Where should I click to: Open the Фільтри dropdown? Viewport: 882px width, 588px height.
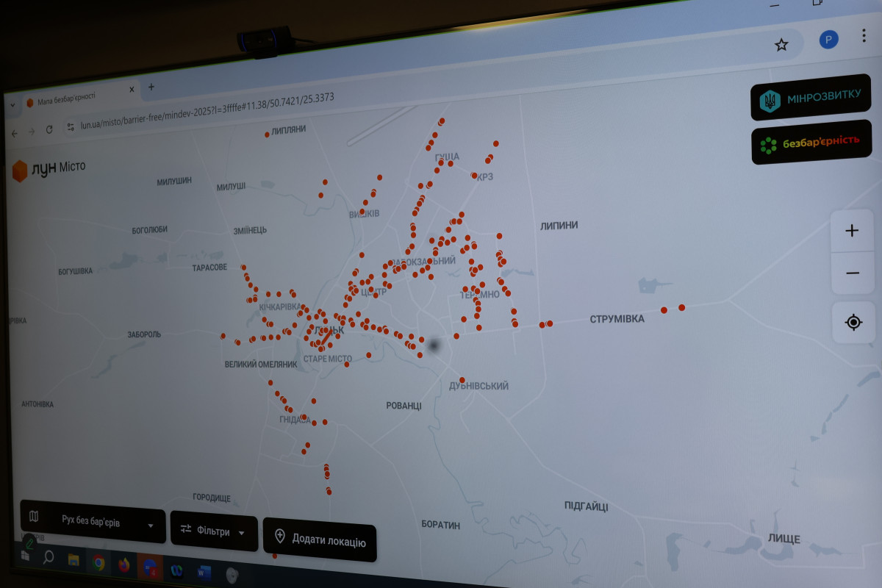pos(214,531)
